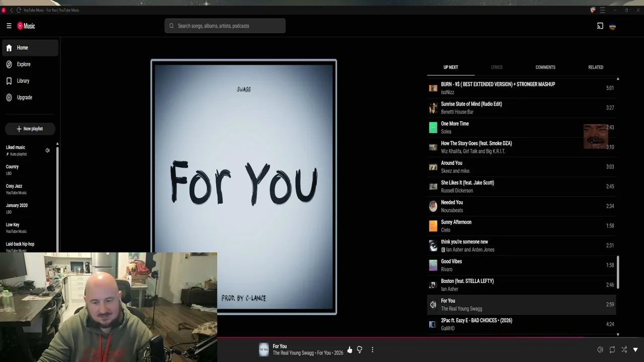Open the cast to device icon

(600, 26)
